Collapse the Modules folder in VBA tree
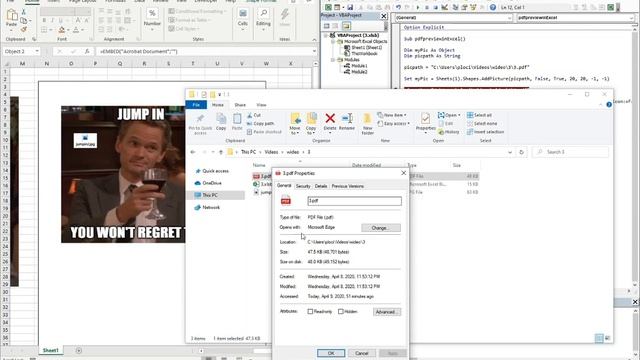Screen dimensions: 640x360 (333, 60)
